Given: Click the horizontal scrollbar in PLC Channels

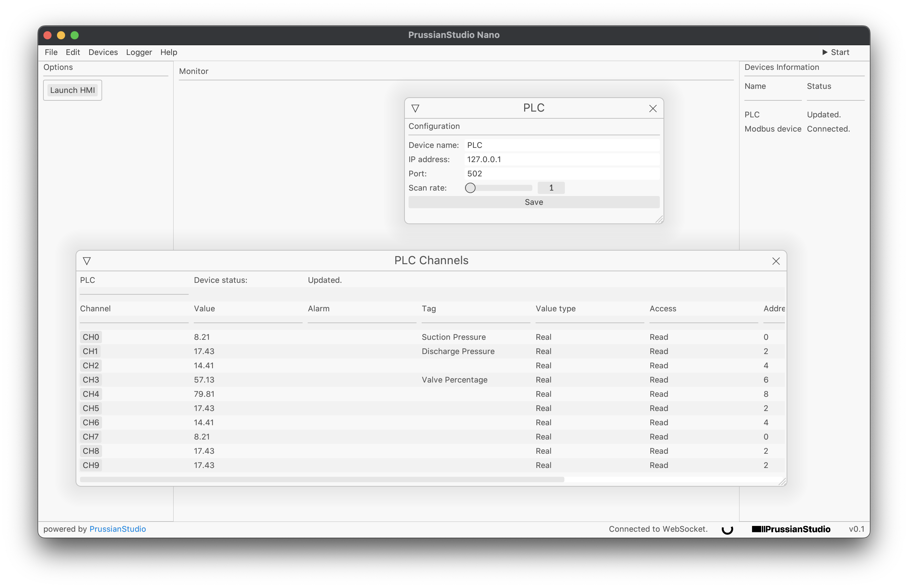Looking at the screenshot, I should click(x=322, y=479).
